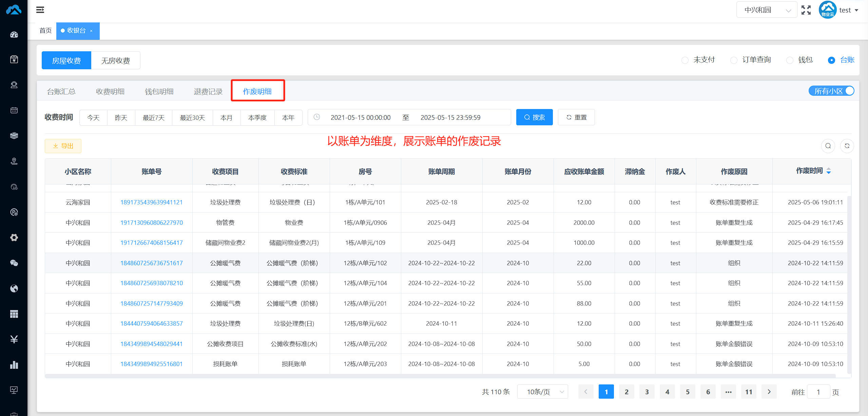The height and width of the screenshot is (416, 868).
Task: Open the presentation monitor icon in sidebar
Action: tap(14, 390)
